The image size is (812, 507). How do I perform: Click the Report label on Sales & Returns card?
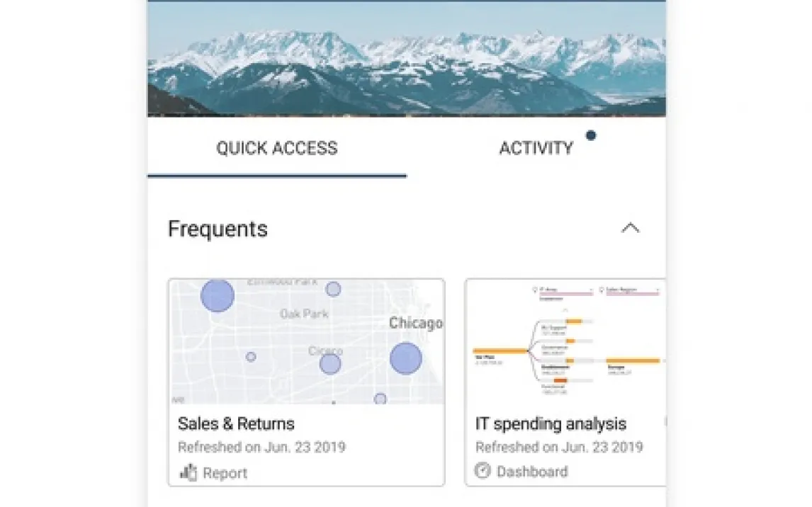225,473
